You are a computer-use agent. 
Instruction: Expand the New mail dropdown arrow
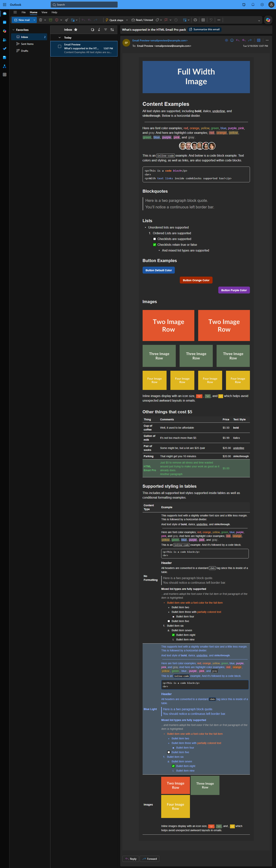point(34,20)
